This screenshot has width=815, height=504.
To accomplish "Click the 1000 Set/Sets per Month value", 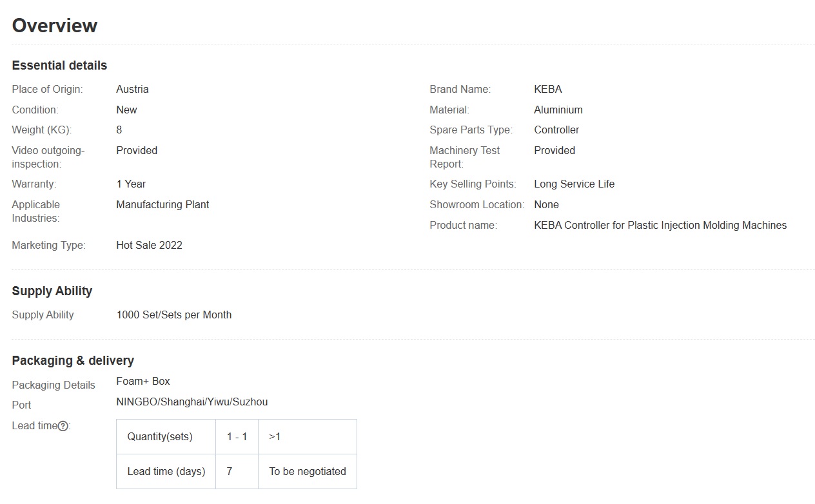I will [173, 315].
